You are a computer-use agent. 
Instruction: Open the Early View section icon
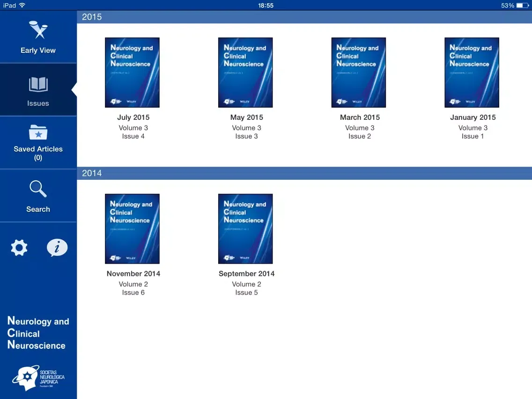pyautogui.click(x=38, y=30)
